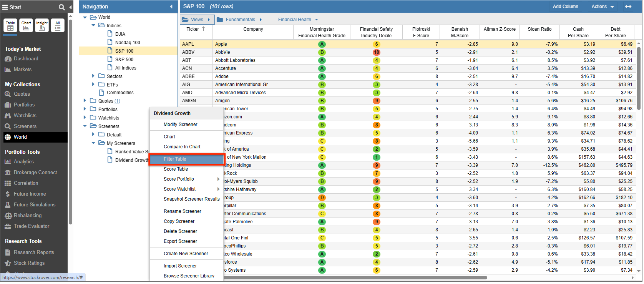Collapse the World tree node
The width and height of the screenshot is (644, 284).
coord(85,17)
